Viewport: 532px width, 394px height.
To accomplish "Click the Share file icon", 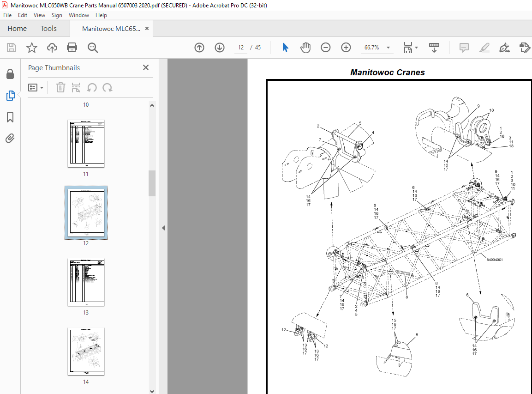I will [x=525, y=48].
